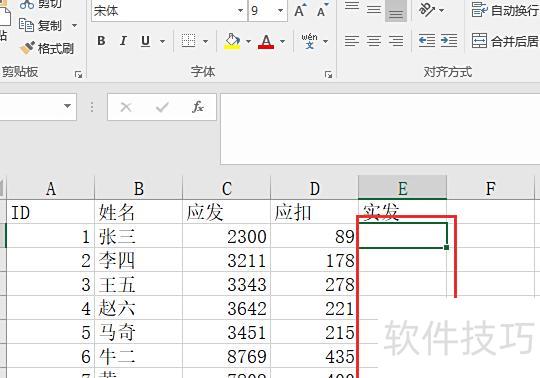Select column D header

(314, 188)
